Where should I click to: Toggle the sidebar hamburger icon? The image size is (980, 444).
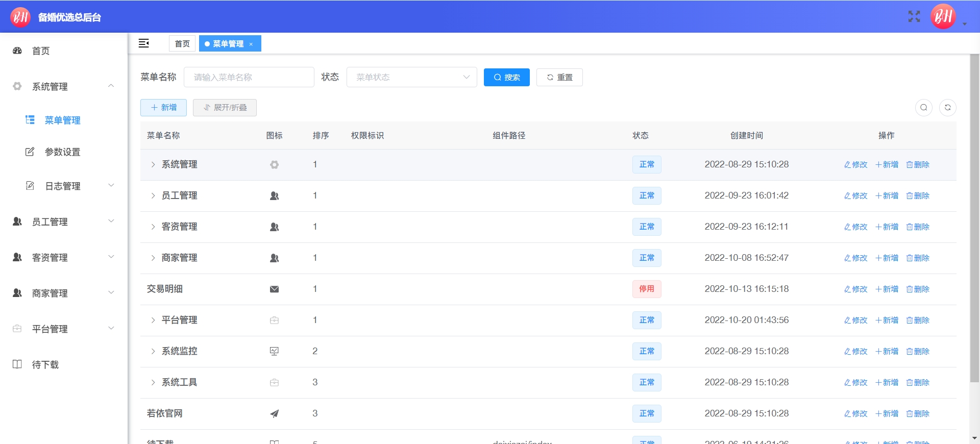[x=144, y=43]
